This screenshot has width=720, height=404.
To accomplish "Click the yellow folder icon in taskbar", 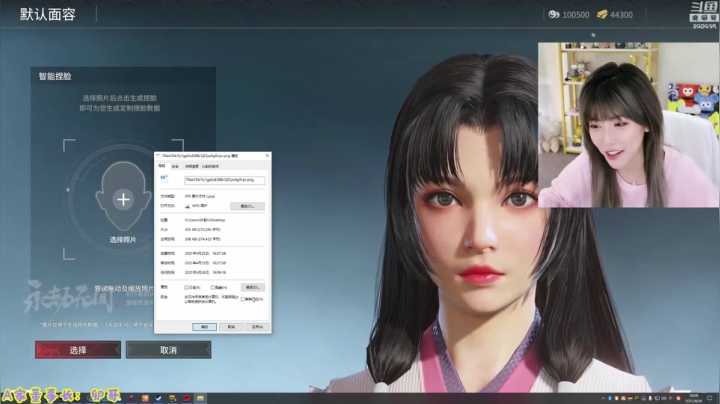I will pyautogui.click(x=172, y=398).
